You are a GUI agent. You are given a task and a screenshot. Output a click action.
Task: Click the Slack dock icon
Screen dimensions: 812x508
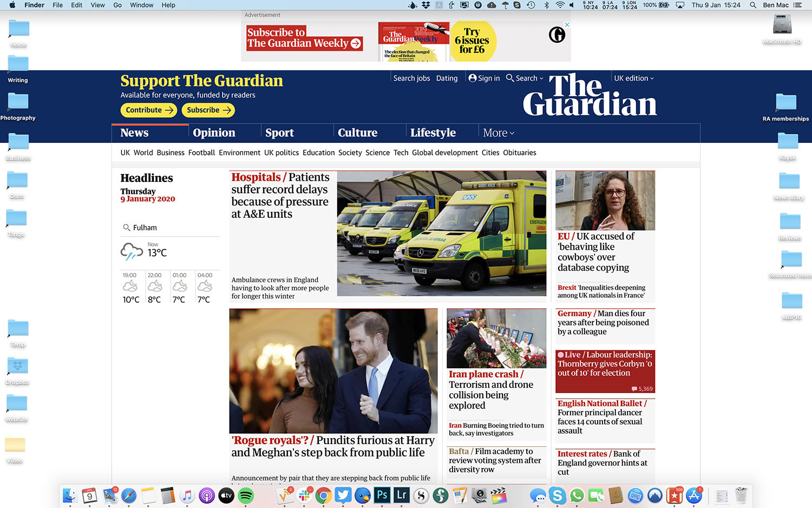pos(304,495)
